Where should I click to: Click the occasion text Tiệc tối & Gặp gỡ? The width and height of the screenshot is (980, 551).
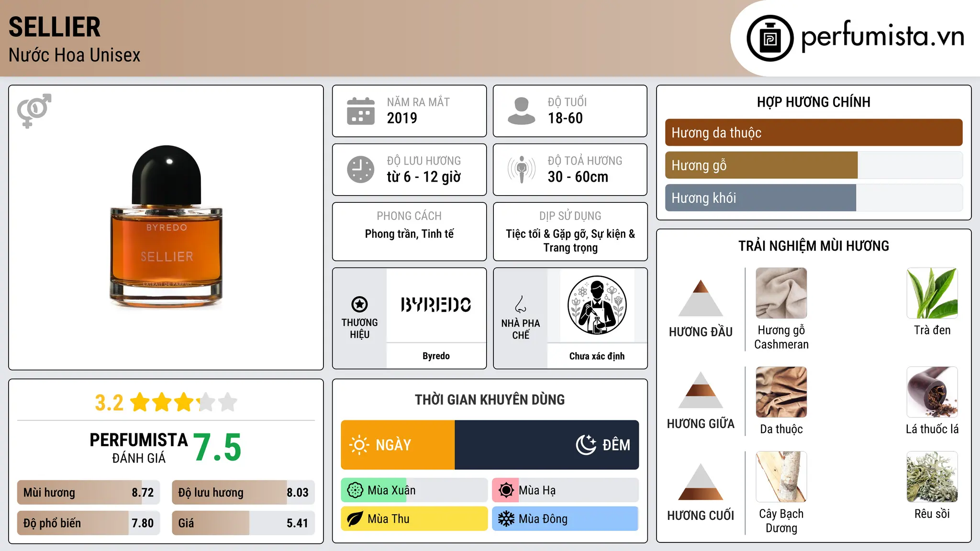[x=547, y=234]
